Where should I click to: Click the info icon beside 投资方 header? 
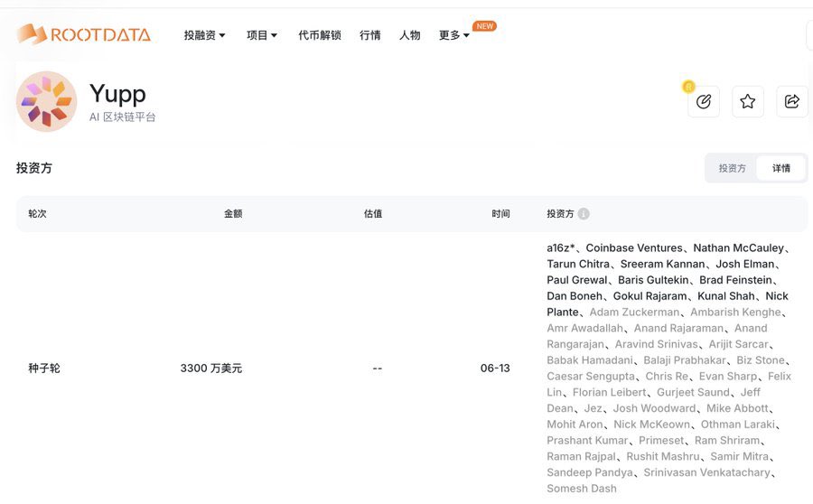(584, 214)
